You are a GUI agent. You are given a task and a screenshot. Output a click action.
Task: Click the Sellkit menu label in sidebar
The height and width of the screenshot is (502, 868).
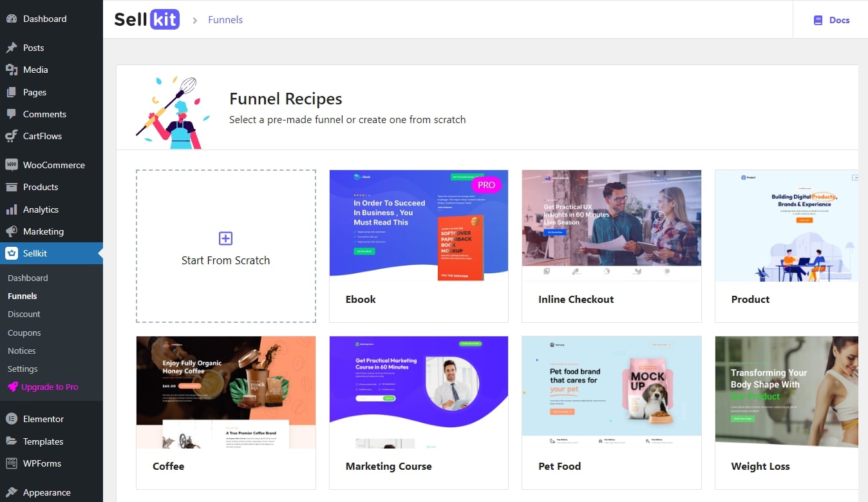(35, 253)
